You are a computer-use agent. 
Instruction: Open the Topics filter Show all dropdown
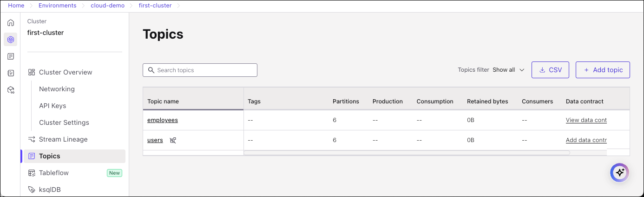(x=508, y=70)
